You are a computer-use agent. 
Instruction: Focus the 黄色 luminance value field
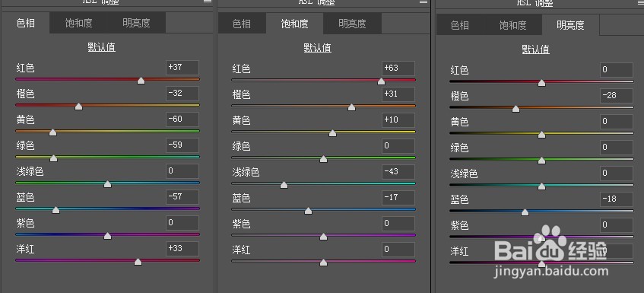[x=617, y=122]
